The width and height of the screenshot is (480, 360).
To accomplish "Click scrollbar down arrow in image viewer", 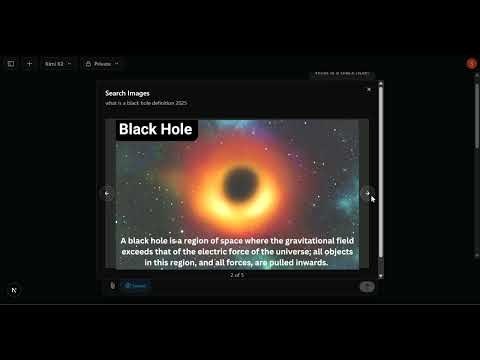I will click(x=381, y=276).
